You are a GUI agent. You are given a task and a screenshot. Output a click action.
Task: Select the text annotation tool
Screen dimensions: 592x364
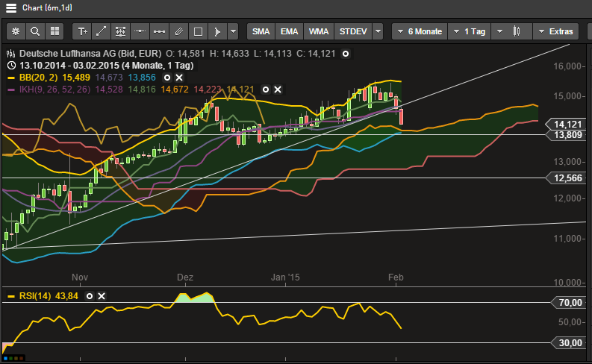pos(82,31)
